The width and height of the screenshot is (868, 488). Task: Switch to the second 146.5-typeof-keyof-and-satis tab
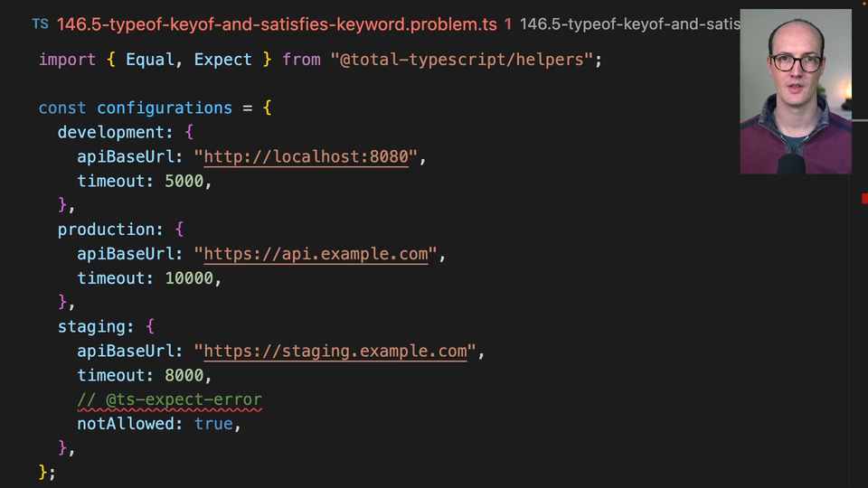click(629, 24)
